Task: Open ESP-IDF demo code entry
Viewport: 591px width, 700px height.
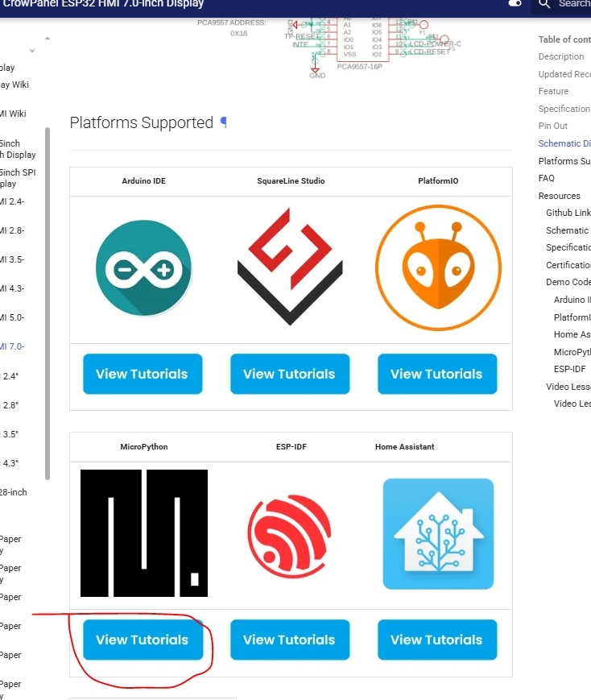Action: 570,369
